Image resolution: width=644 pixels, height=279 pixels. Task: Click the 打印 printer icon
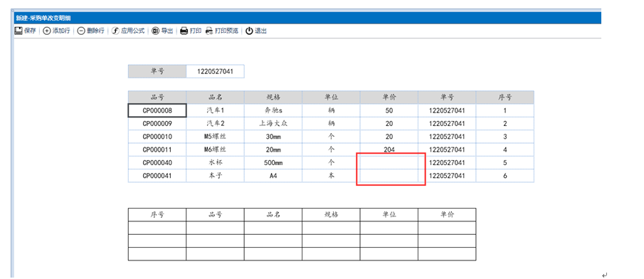click(184, 31)
